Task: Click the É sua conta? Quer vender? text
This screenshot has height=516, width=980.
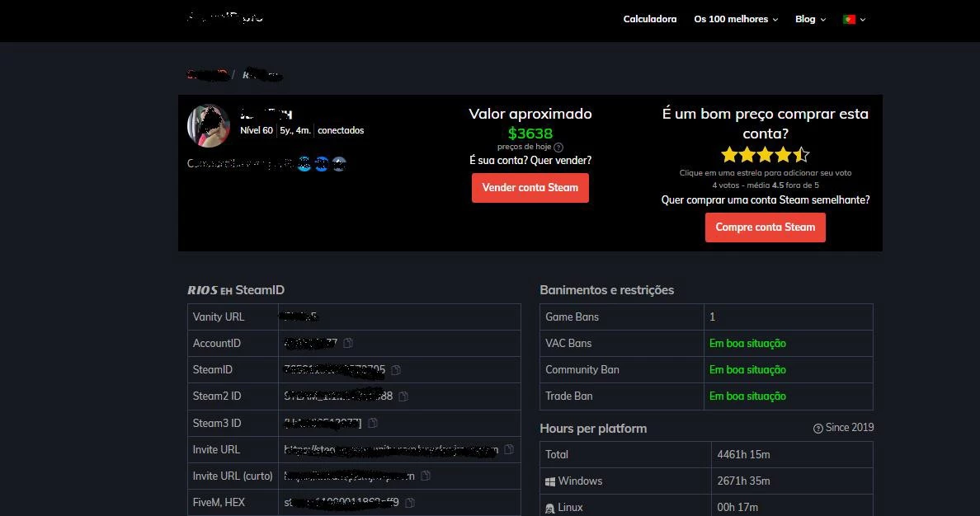Action: [x=530, y=161]
